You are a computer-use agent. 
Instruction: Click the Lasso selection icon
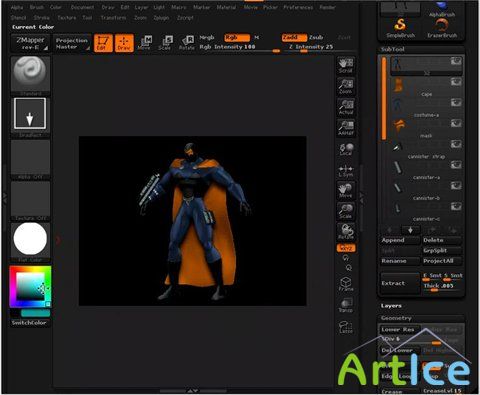tap(346, 327)
